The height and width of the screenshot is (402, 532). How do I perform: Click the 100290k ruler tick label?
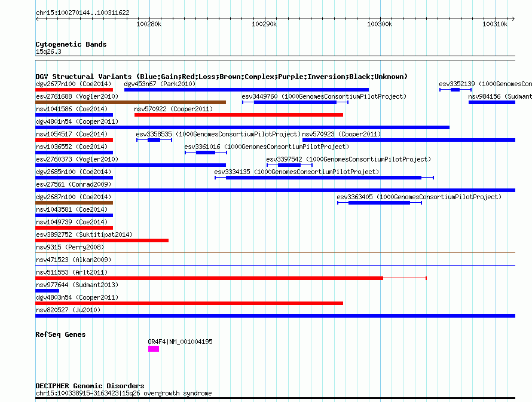pyautogui.click(x=264, y=24)
